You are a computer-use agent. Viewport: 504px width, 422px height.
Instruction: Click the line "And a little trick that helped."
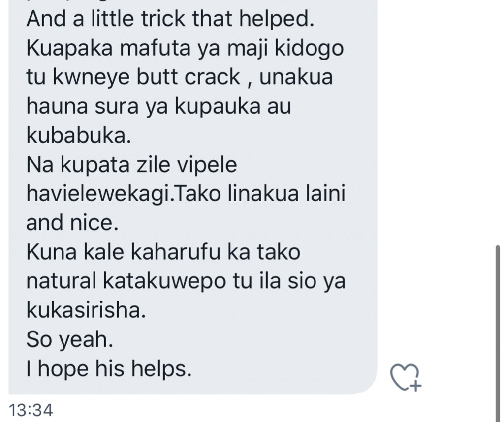(170, 19)
